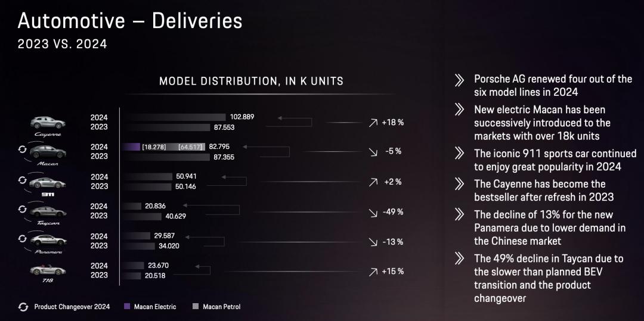The width and height of the screenshot is (644, 321).
Task: Click the Taycan car image
Action: pyautogui.click(x=48, y=211)
